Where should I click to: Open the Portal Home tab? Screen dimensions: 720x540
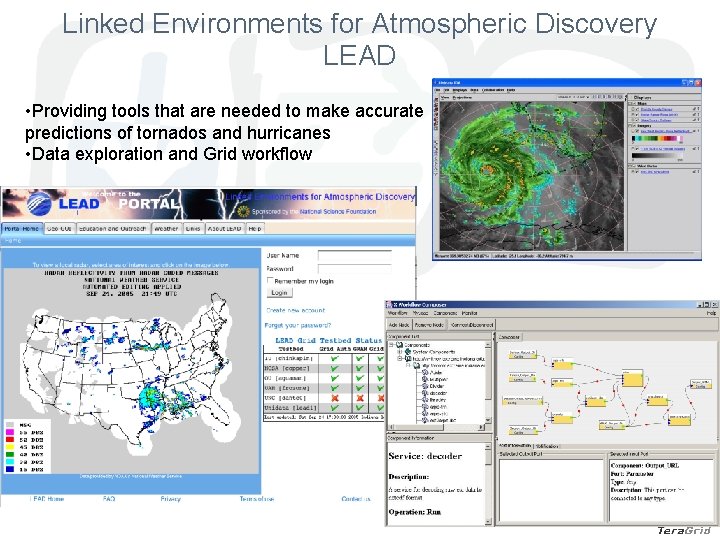click(x=22, y=229)
